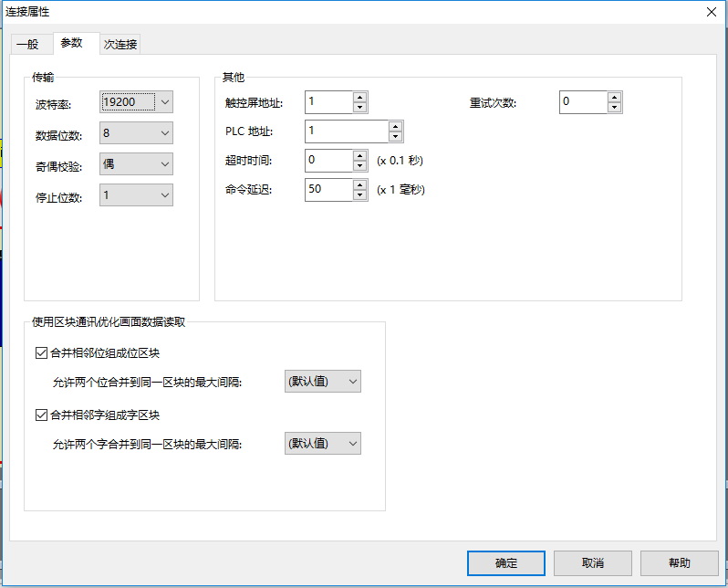Toggle 合并相邻位组成位区块 checkbox
This screenshot has height=588, width=728.
41,353
